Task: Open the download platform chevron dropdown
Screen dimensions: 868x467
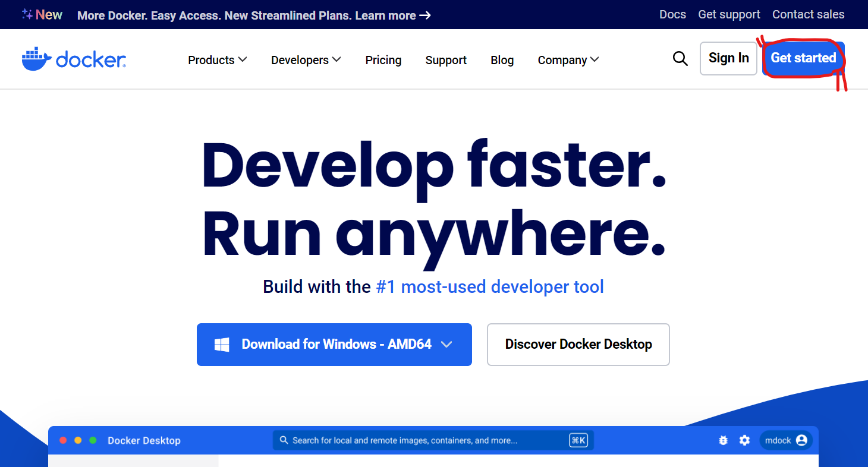Action: pyautogui.click(x=446, y=345)
